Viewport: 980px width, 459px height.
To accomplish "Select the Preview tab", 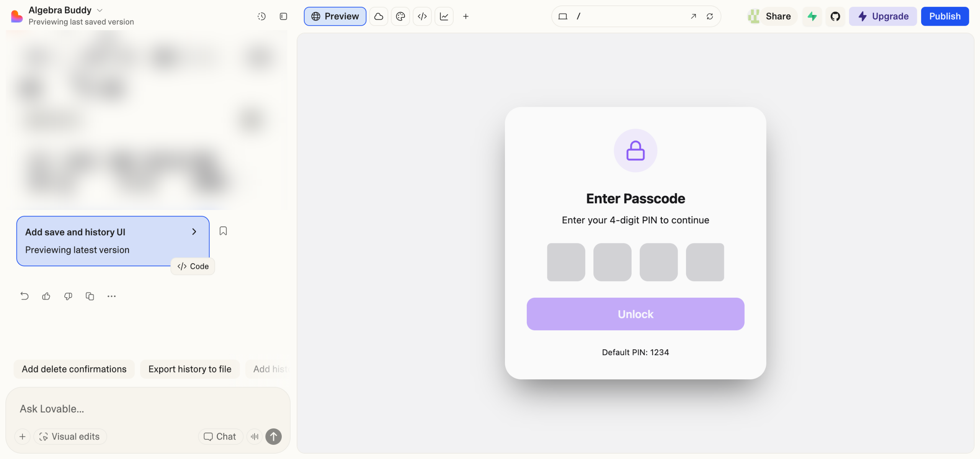I will (335, 16).
